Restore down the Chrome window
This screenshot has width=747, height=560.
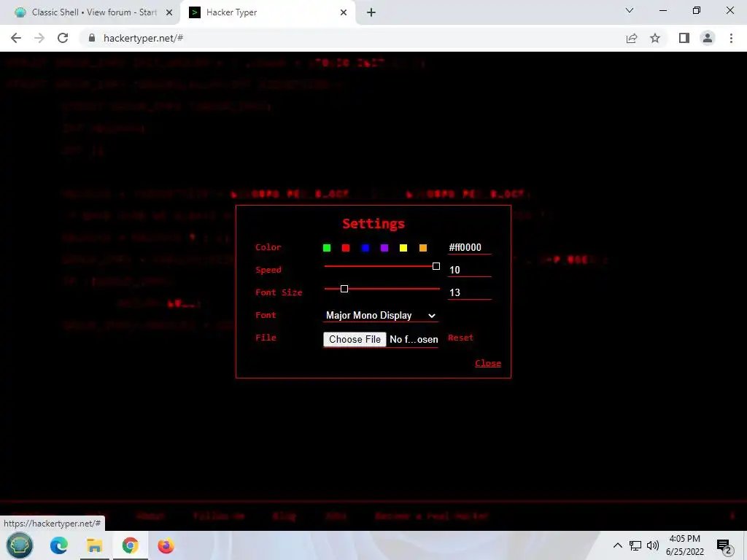[x=697, y=10]
